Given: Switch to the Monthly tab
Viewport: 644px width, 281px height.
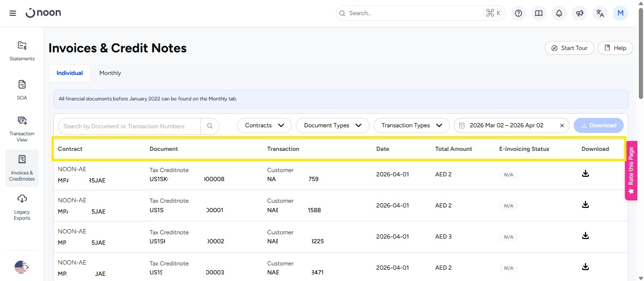Looking at the screenshot, I should click(x=110, y=73).
